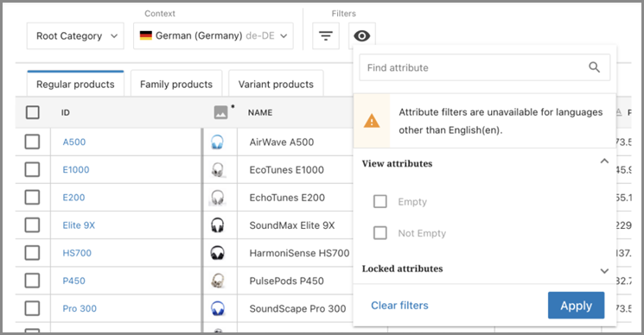
Task: Collapse the View attributes section
Action: click(x=604, y=161)
